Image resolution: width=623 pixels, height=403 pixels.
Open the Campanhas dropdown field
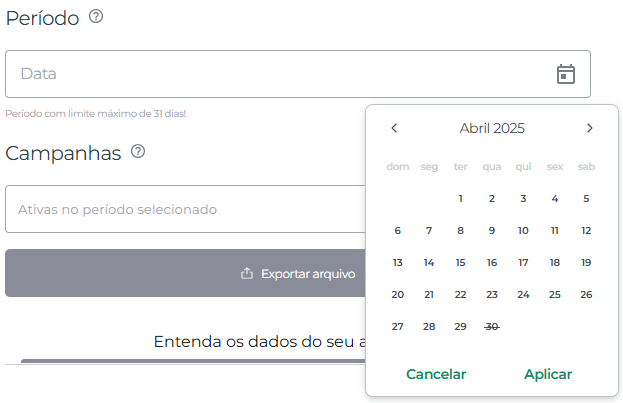[x=185, y=209]
